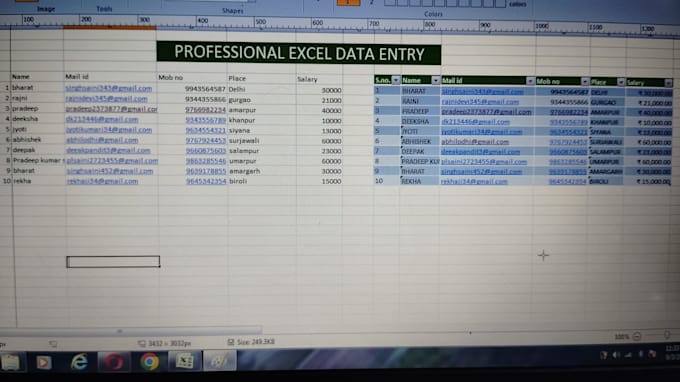
Task: Select the 'amargarh' place cell in plain list
Action: pyautogui.click(x=245, y=171)
